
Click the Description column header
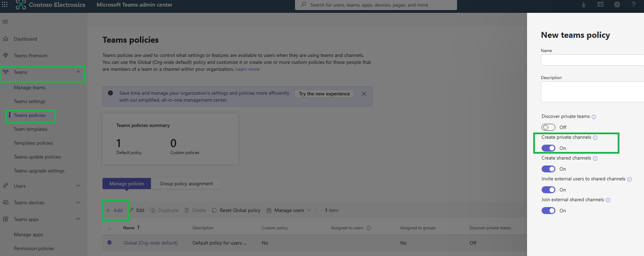[203, 228]
